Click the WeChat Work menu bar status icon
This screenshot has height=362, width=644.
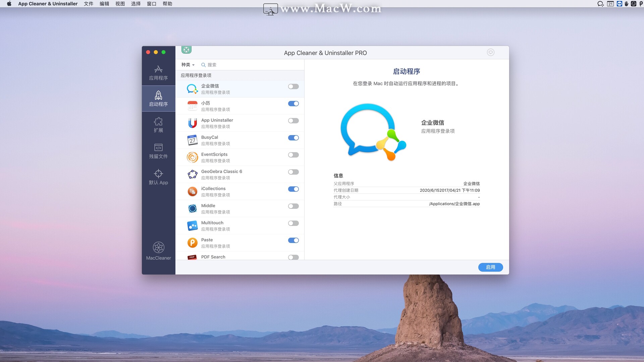click(600, 4)
